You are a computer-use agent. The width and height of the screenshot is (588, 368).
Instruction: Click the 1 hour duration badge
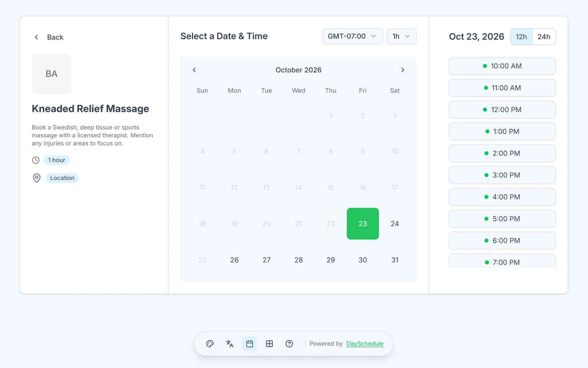[x=57, y=160]
